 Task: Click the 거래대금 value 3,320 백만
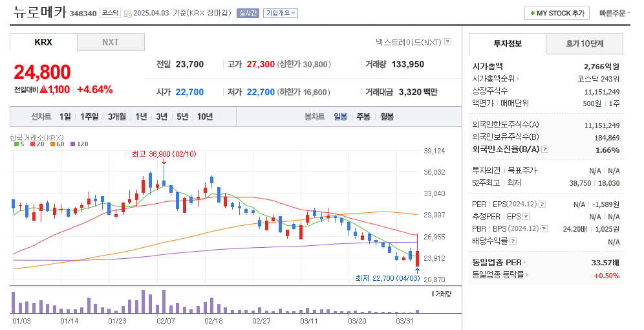(418, 92)
